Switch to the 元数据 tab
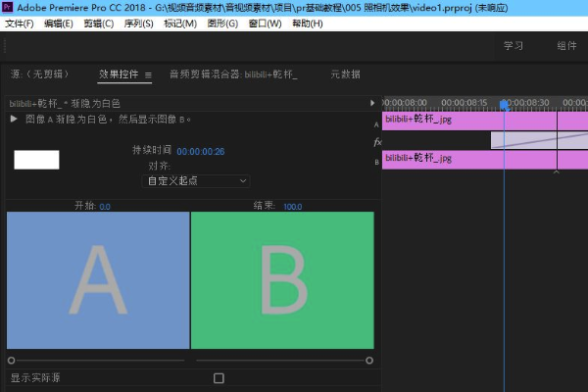 coord(345,73)
